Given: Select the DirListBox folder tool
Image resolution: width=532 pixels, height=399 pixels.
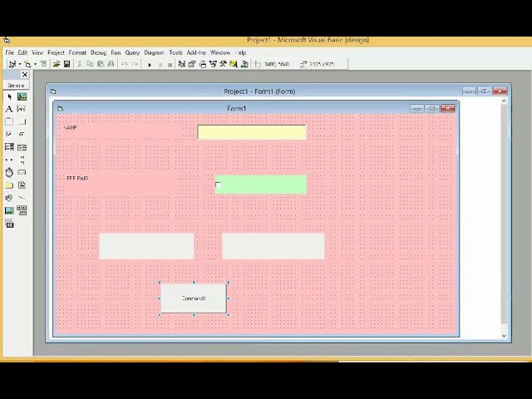Looking at the screenshot, I should click(x=9, y=185).
